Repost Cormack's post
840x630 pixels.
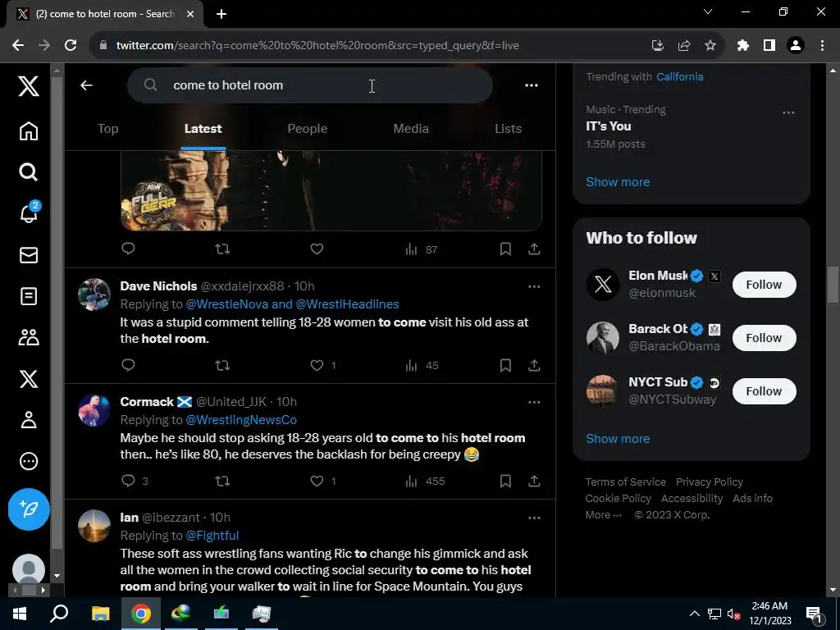pos(222,481)
